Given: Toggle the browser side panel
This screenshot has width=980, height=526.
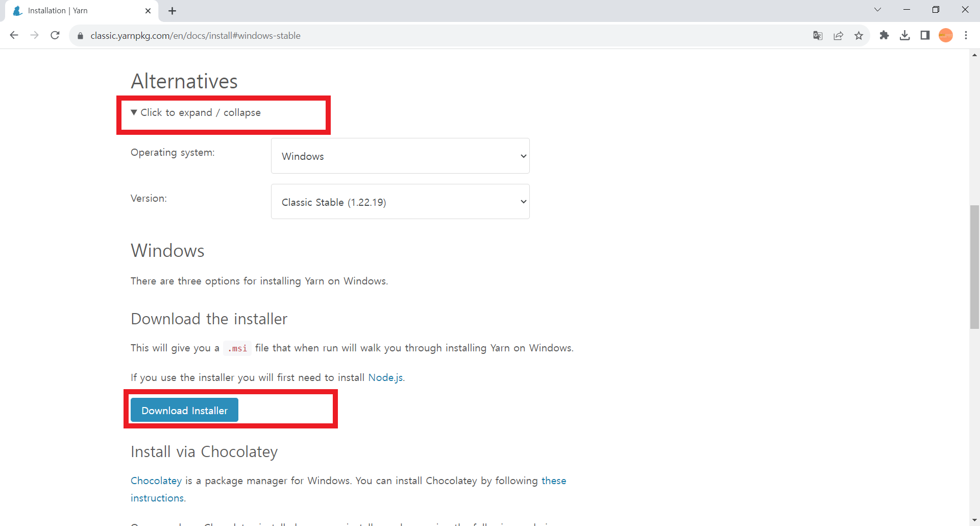Looking at the screenshot, I should pos(925,35).
